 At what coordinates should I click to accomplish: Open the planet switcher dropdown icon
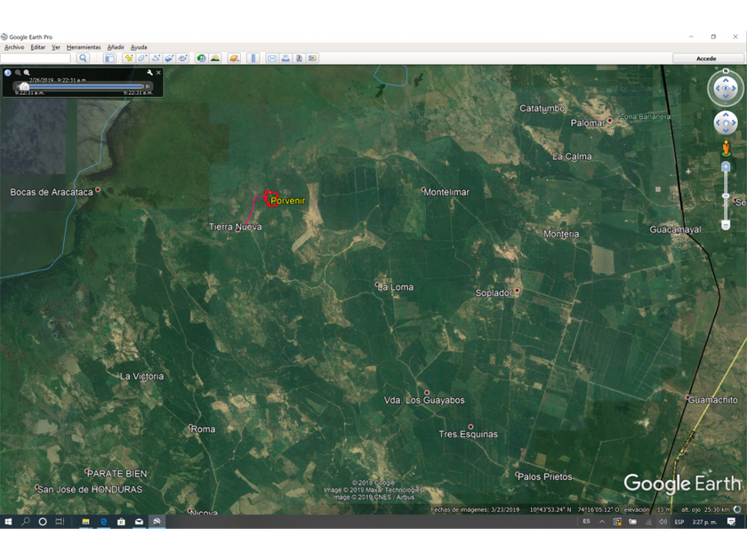coord(234,58)
